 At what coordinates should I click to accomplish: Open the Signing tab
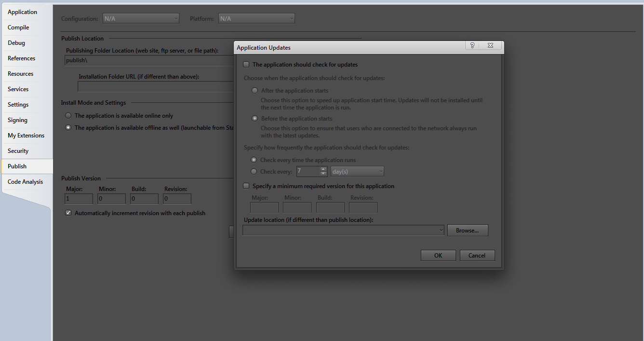(x=17, y=120)
